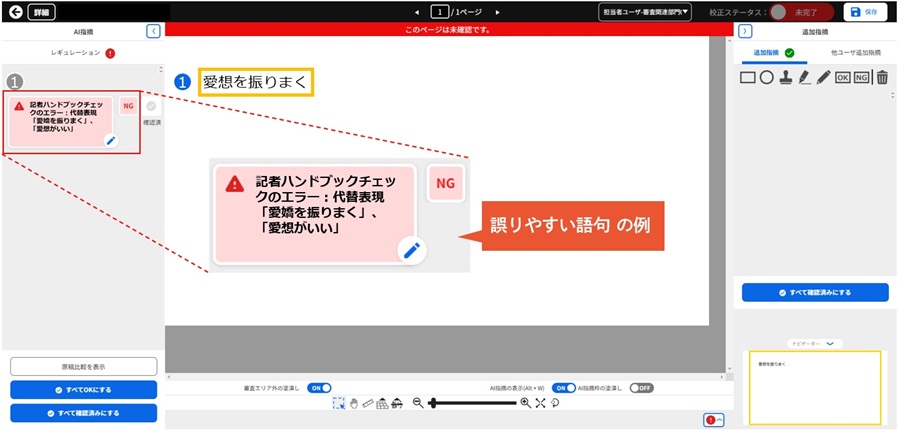
Task: Click the trash delete icon
Action: point(881,77)
